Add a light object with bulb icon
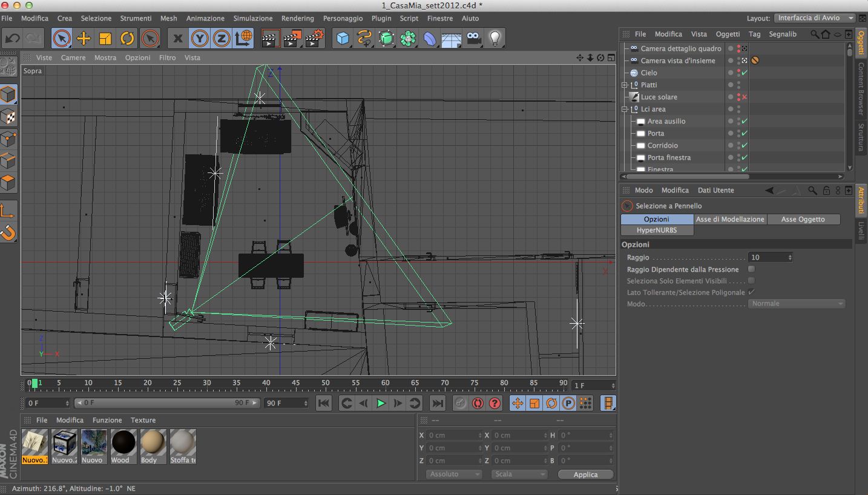Screen dimensions: 868x495 coord(495,39)
